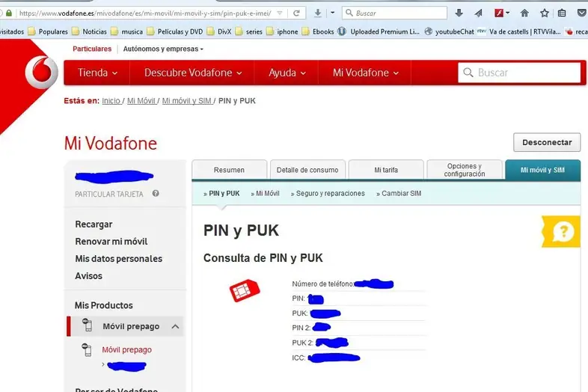Open the bookmarks list icon
The height and width of the screenshot is (392, 588).
pos(562,13)
